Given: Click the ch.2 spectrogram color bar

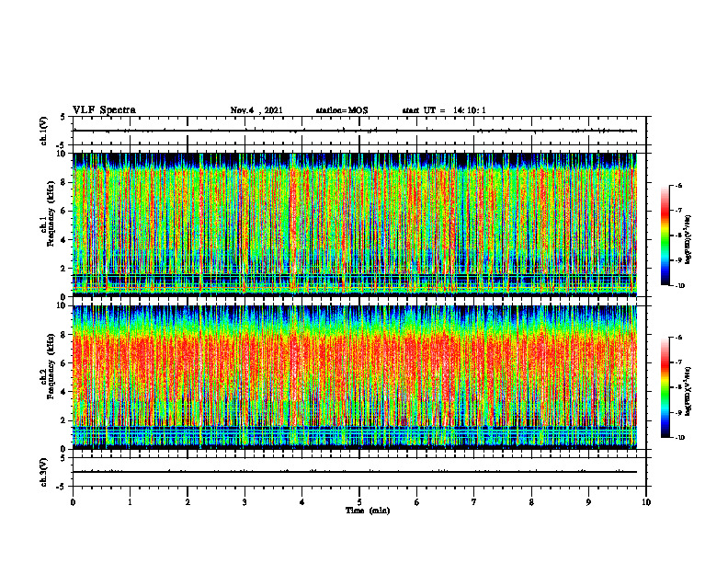Looking at the screenshot, I should click(665, 387).
